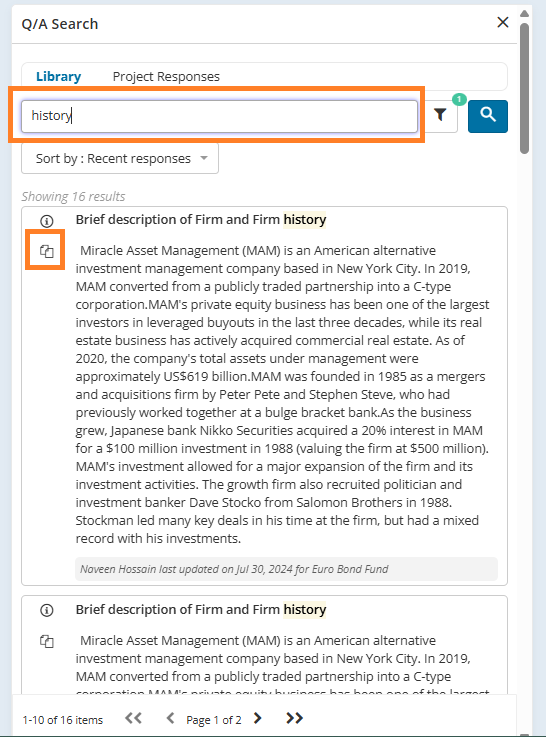Open second Brief description of Firm result title
This screenshot has height=737, width=546.
click(x=201, y=609)
